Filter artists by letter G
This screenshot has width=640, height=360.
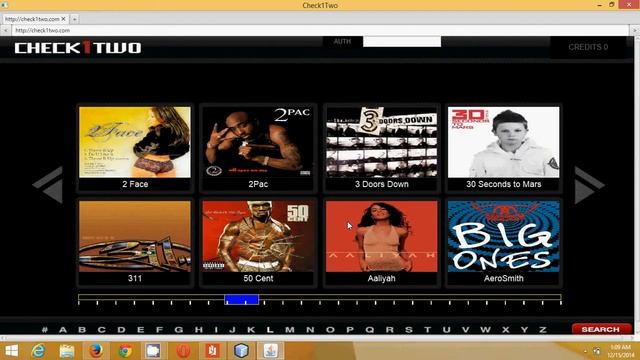coord(179,329)
